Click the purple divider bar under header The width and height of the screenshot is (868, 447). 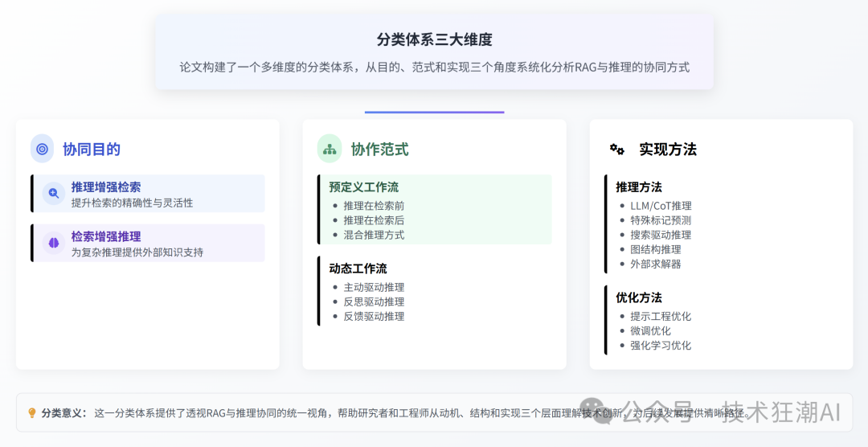coord(434,113)
